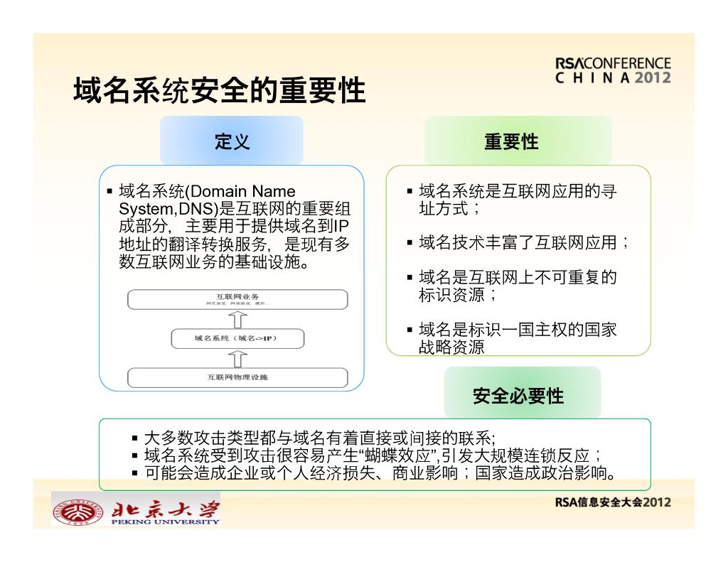
Task: Click the footer text RSA信息安全大会2012
Action: (613, 502)
